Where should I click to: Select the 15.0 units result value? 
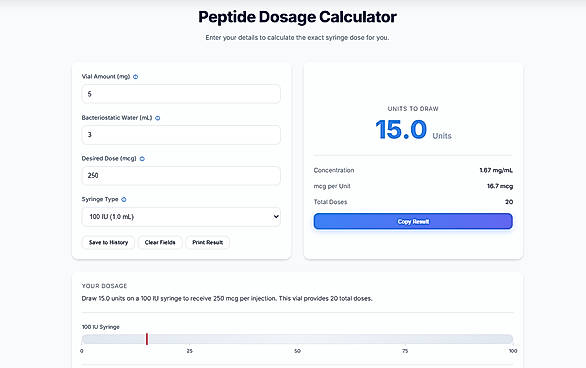[401, 130]
